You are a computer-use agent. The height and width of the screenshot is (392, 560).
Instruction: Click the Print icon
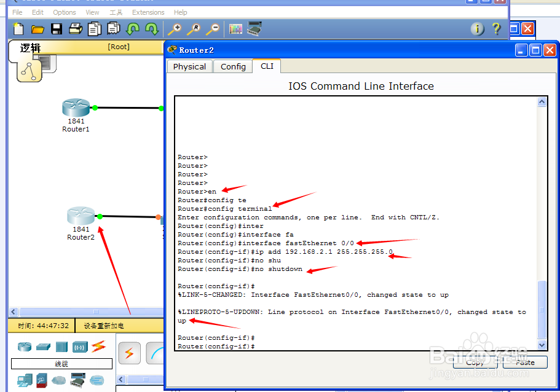(x=76, y=28)
